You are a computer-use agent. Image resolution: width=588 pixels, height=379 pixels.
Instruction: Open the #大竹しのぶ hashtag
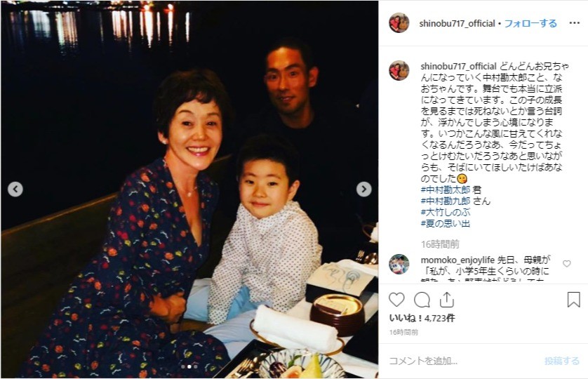pos(446,213)
